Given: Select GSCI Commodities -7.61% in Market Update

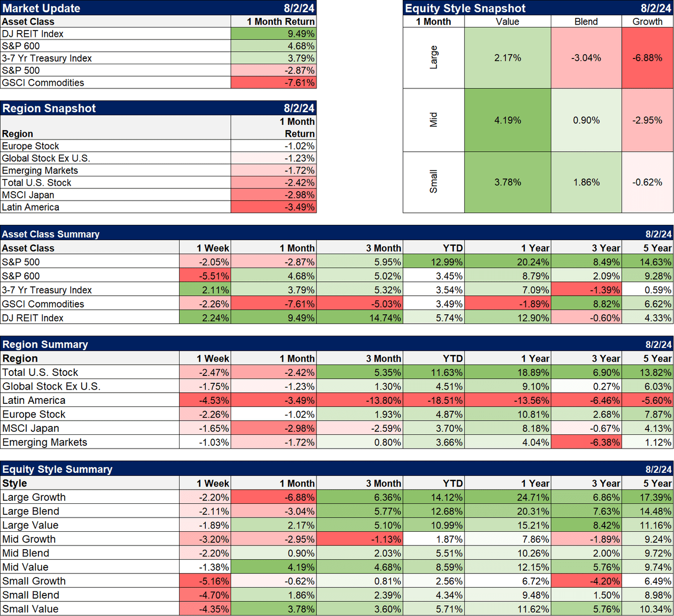Looking at the screenshot, I should 273,82.
